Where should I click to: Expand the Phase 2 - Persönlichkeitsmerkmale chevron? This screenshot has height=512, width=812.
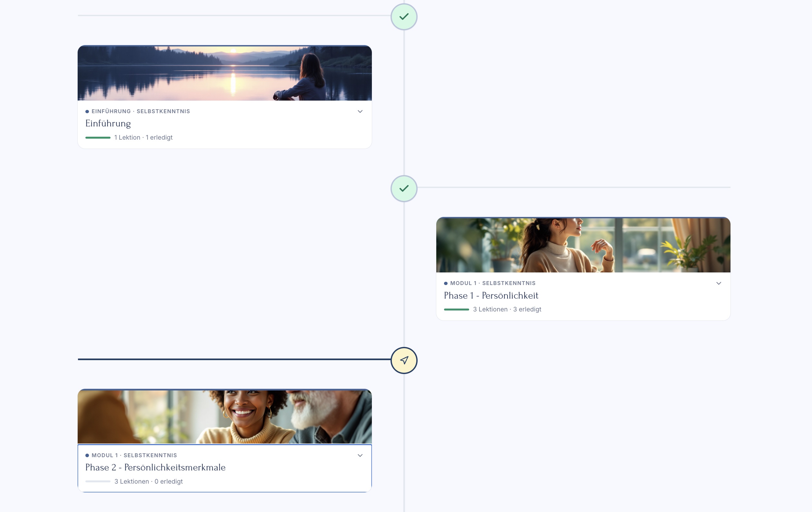coord(360,455)
